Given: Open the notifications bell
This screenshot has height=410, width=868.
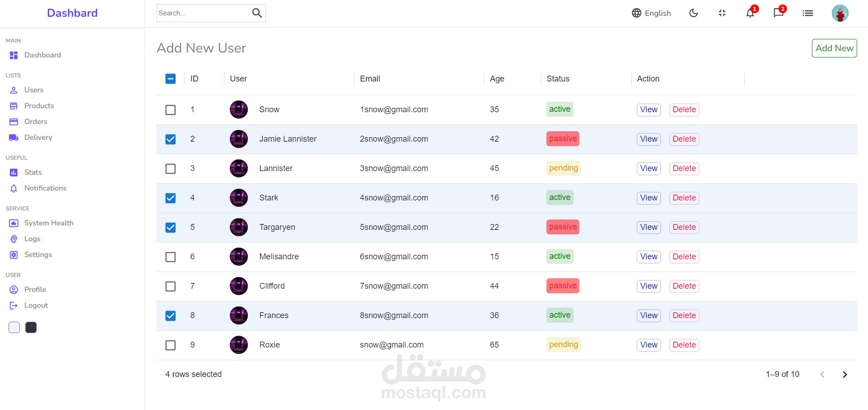Looking at the screenshot, I should tap(750, 13).
